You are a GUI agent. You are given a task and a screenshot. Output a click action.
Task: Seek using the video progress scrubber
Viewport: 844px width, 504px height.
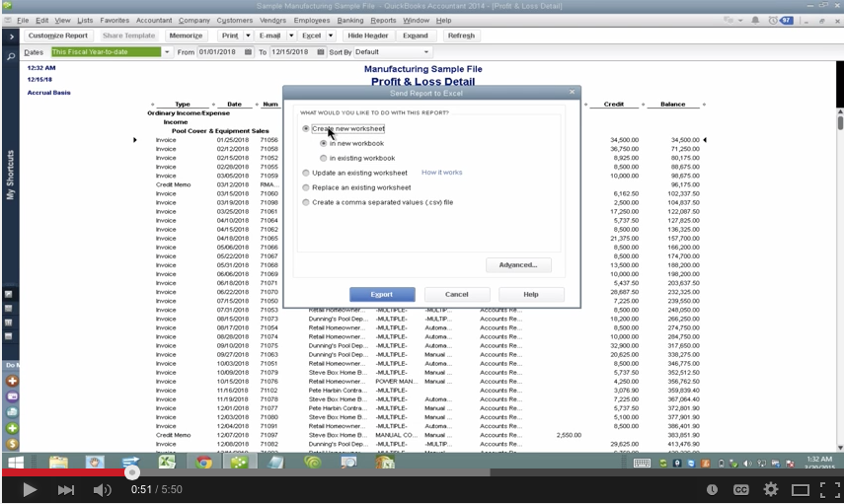tap(132, 472)
